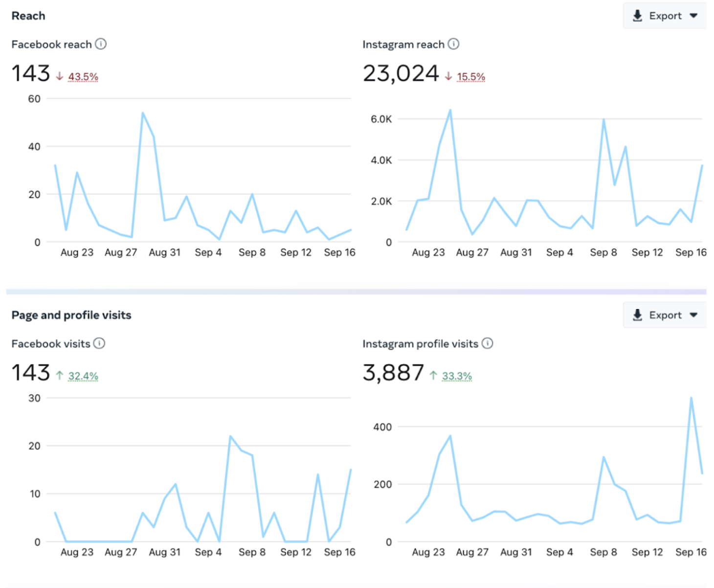Click the download icon beside Page visits Export
Image resolution: width=714 pixels, height=588 pixels.
pyautogui.click(x=637, y=315)
